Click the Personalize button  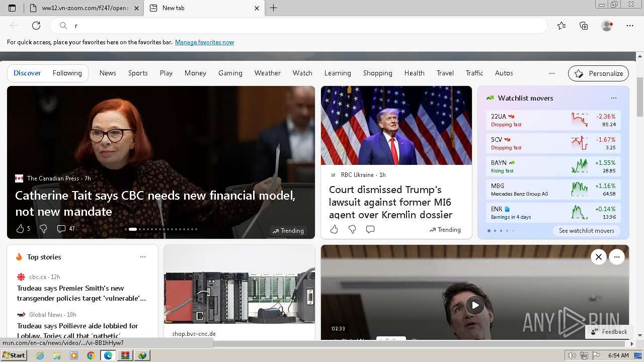point(598,73)
